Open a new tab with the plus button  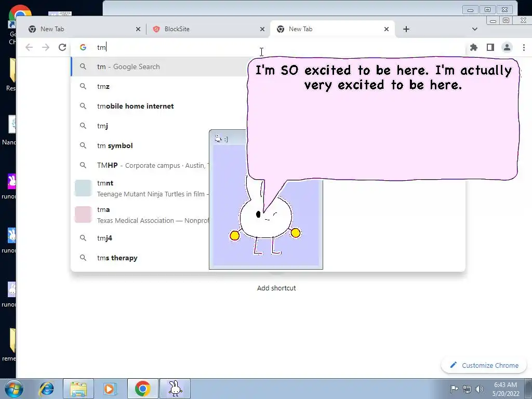(406, 29)
